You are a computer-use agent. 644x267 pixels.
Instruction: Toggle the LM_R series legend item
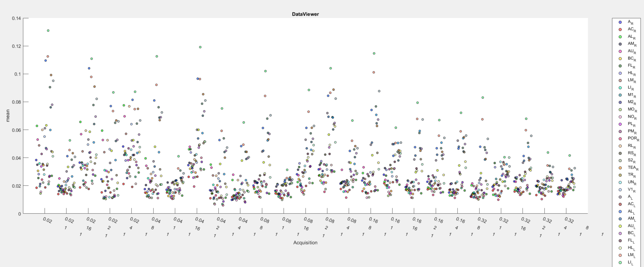point(628,80)
